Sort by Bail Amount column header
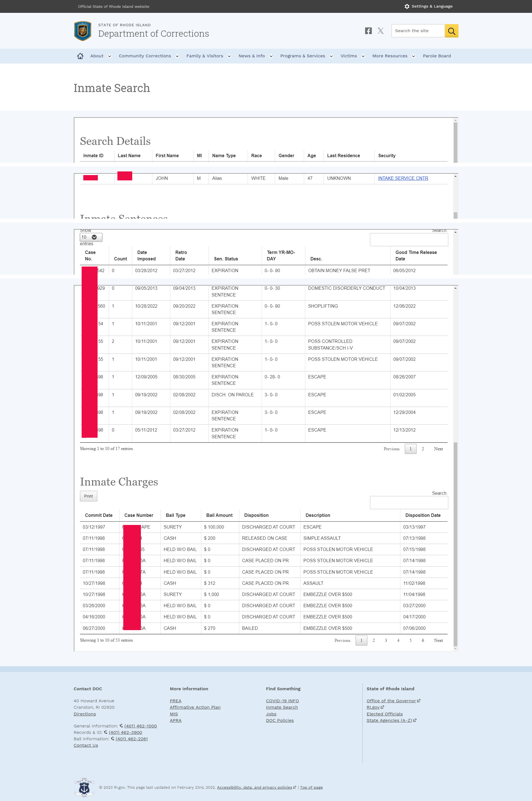 (219, 515)
